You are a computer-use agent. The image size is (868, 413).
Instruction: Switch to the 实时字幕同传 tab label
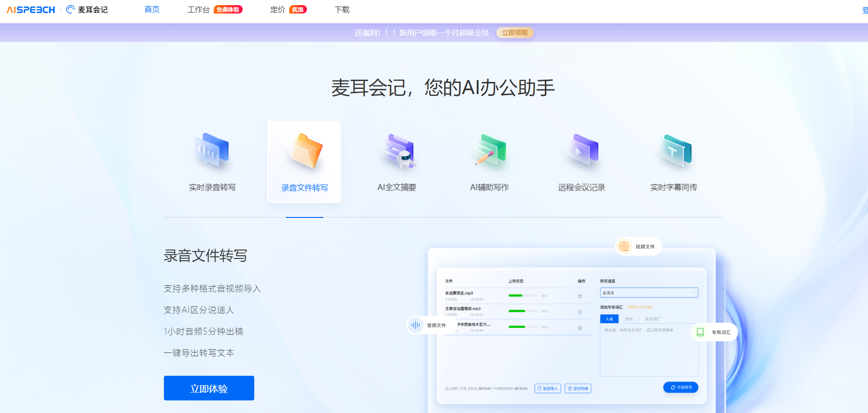(x=674, y=187)
